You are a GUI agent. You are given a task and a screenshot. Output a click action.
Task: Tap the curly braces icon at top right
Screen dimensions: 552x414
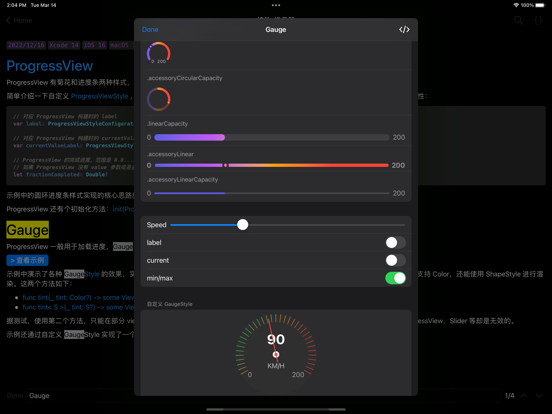coord(538,20)
